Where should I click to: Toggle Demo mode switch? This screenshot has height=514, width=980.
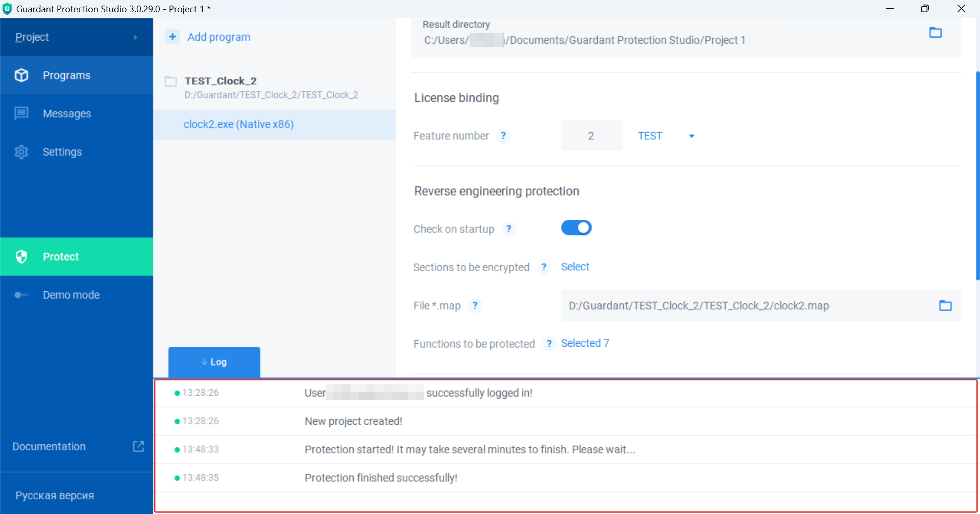click(21, 295)
